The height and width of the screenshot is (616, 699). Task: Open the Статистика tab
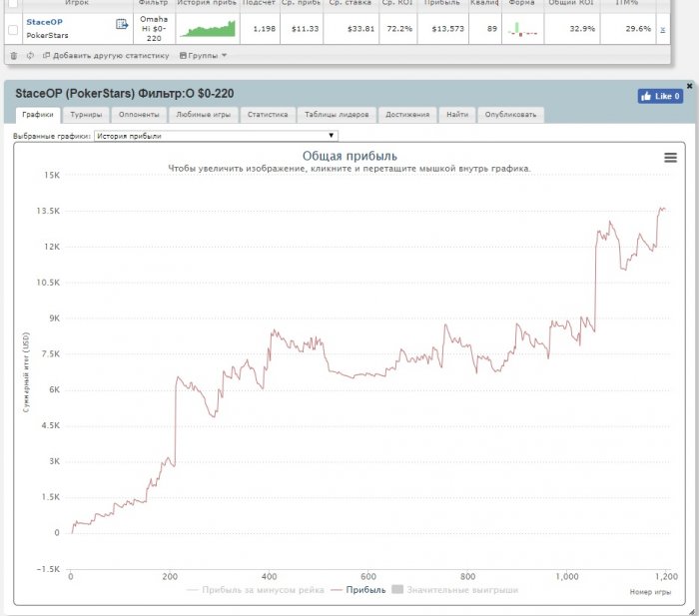click(x=268, y=115)
